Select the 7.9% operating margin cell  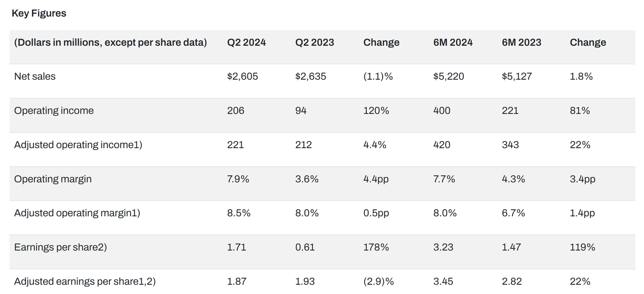tap(238, 179)
